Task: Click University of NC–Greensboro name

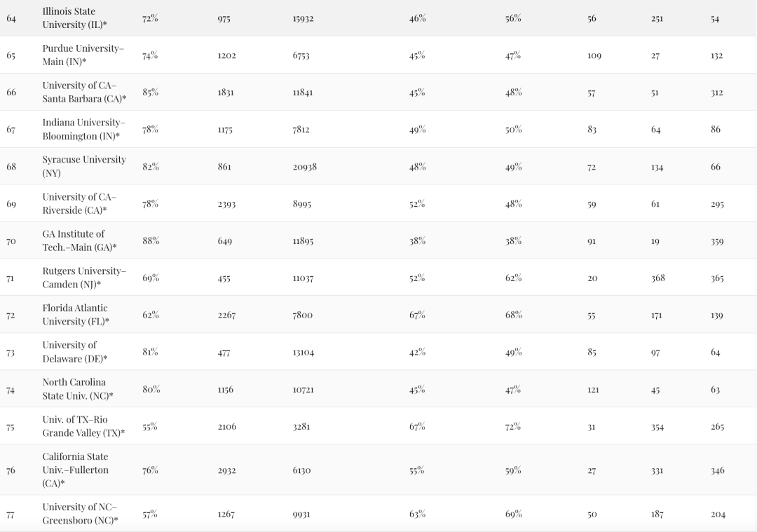Action: (x=80, y=514)
